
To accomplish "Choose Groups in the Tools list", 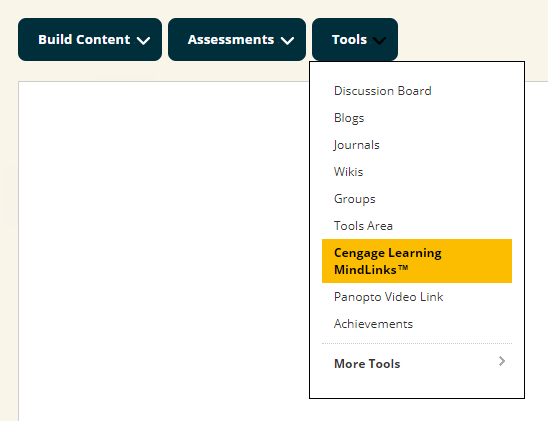I will (354, 199).
